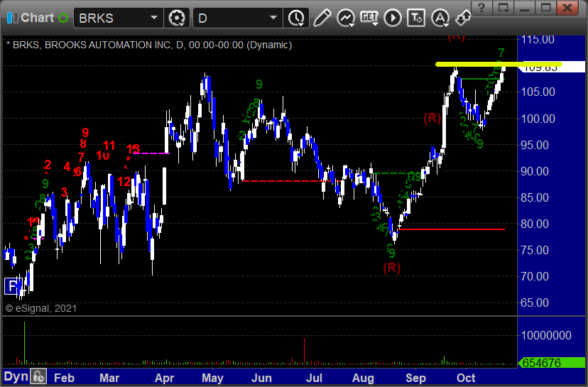Viewport: 588px width, 387px height.
Task: Click the 100.00 price axis label
Action: coord(538,119)
